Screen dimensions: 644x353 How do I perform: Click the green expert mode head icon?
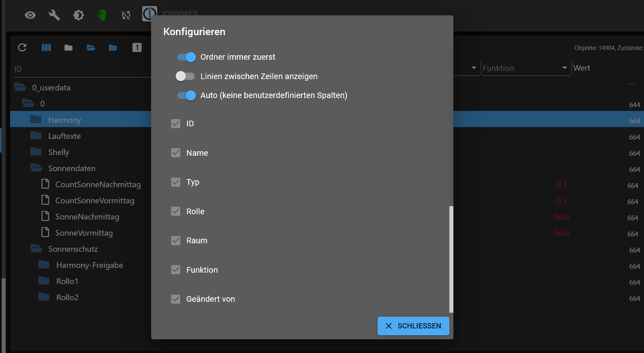tap(102, 15)
